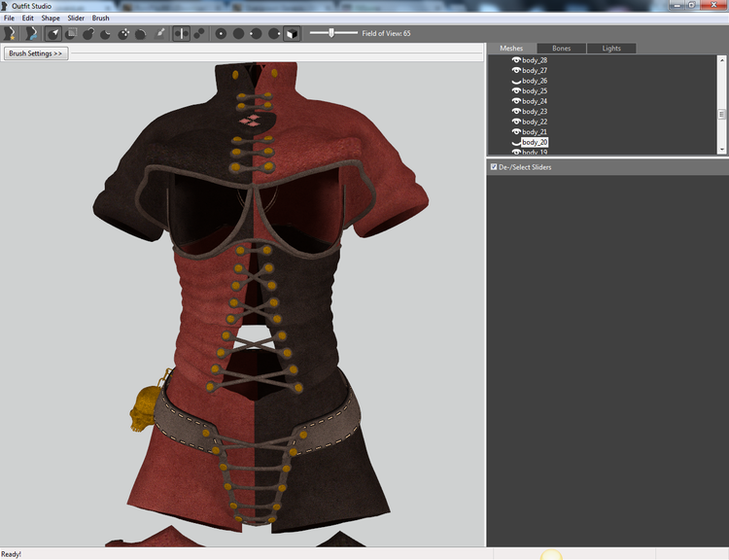Screen dimensions: 729x560
Task: Switch to back view icon
Action: pos(238,33)
